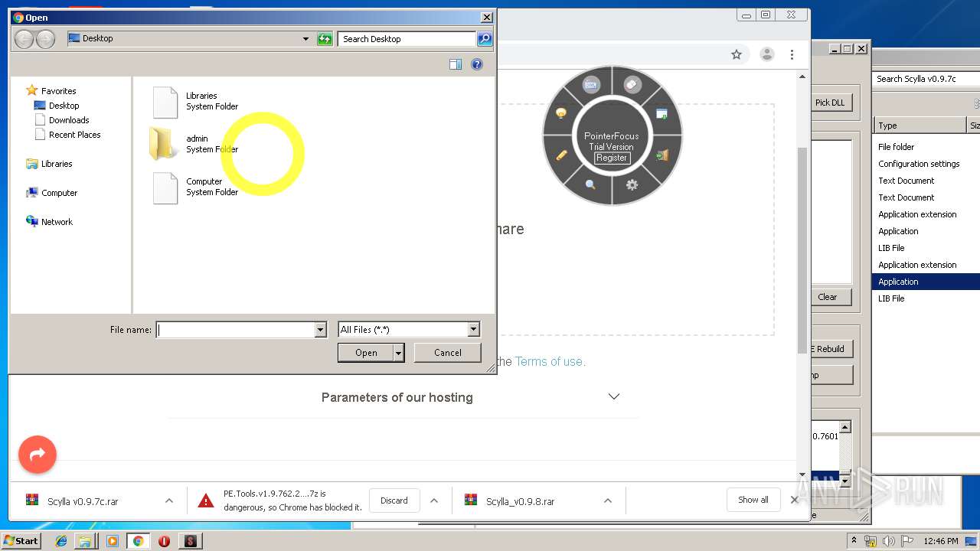
Task: Open the Desktop address bar dropdown
Action: [x=305, y=39]
